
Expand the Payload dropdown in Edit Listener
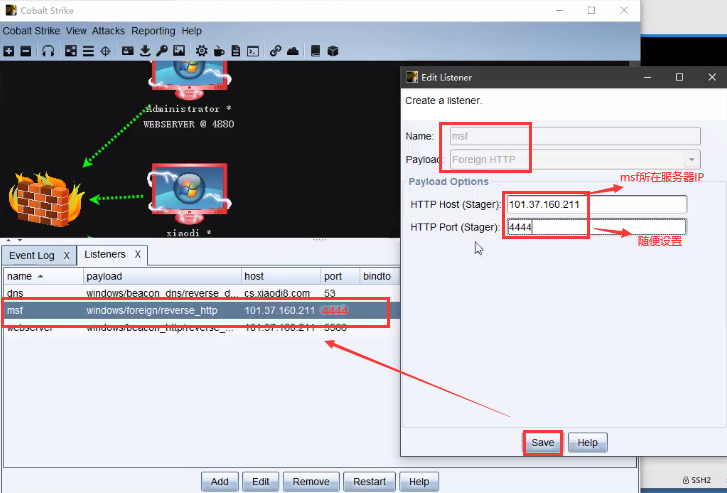pyautogui.click(x=691, y=160)
